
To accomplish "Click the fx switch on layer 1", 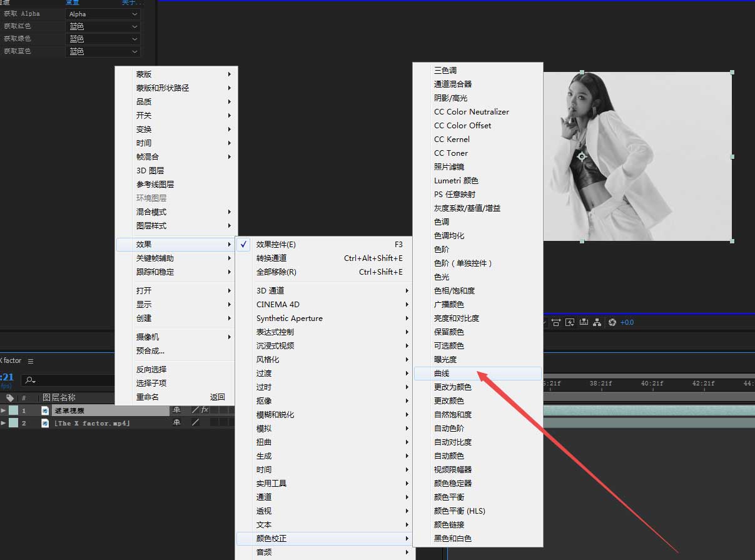I will 205,410.
